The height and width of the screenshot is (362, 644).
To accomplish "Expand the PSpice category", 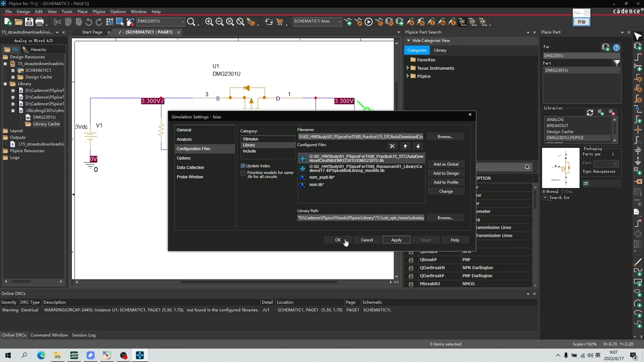I will [408, 76].
